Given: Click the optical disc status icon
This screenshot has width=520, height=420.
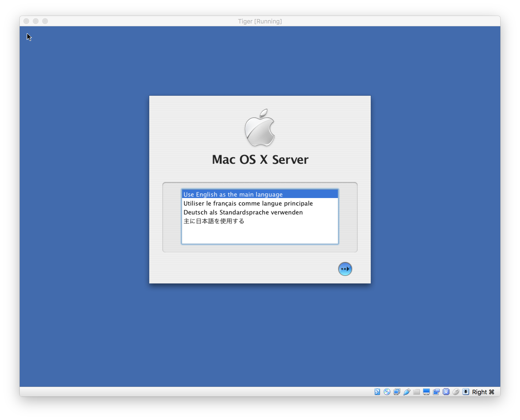Looking at the screenshot, I should pyautogui.click(x=387, y=392).
